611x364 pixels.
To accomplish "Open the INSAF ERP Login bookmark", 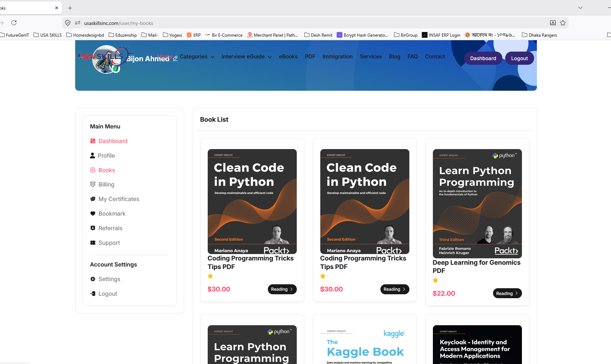I will coord(441,35).
